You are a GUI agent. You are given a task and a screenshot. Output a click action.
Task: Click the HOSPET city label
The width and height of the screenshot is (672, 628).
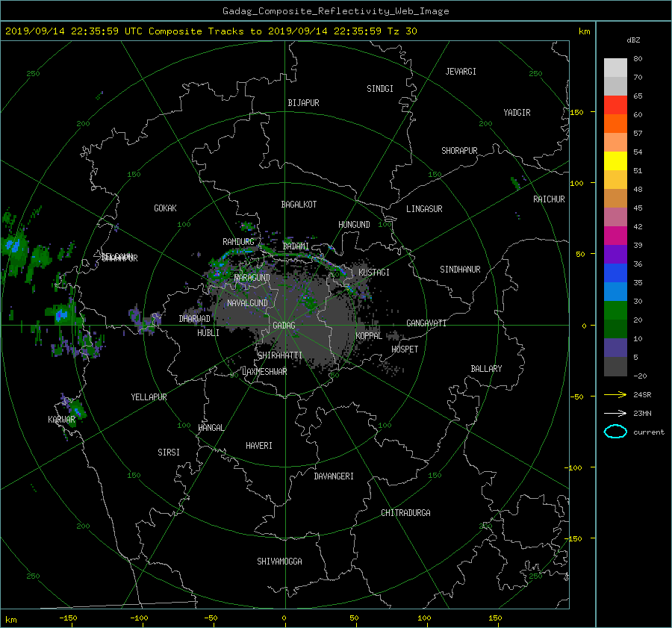(405, 349)
